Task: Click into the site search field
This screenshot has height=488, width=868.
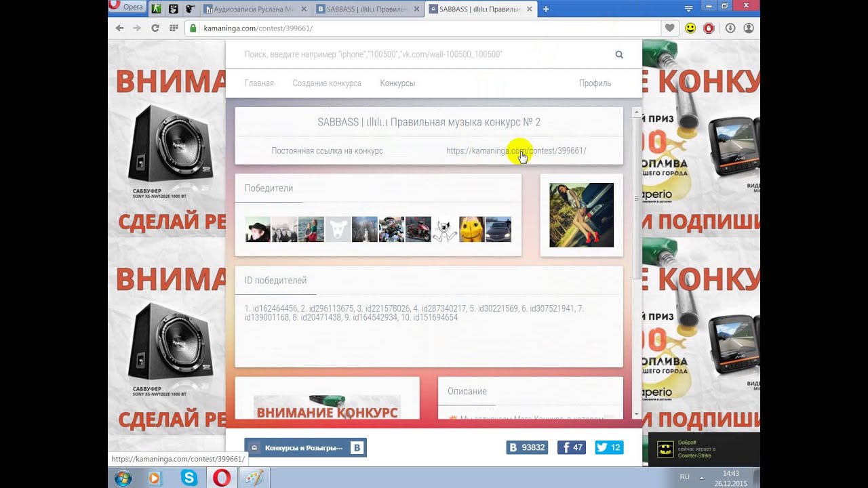Action: pos(424,54)
